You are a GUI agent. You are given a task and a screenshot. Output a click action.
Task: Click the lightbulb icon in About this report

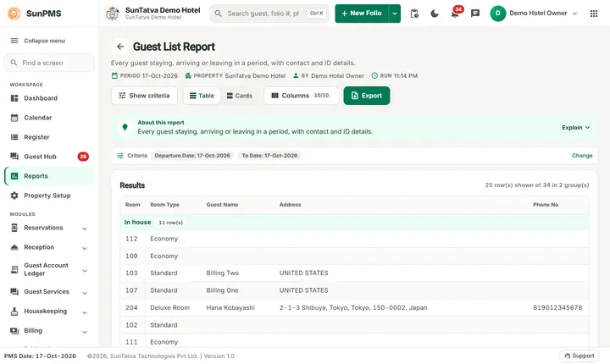[125, 127]
